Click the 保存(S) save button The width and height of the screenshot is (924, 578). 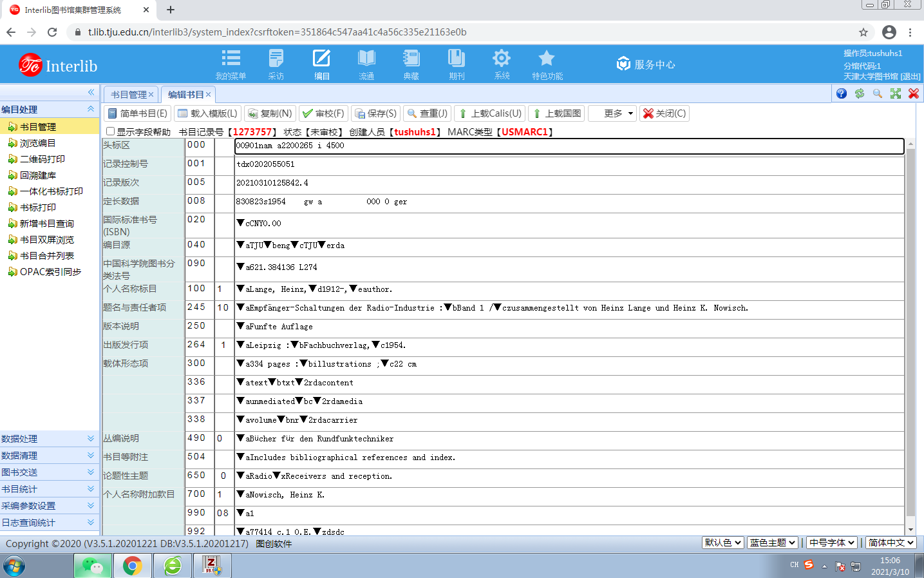(375, 113)
